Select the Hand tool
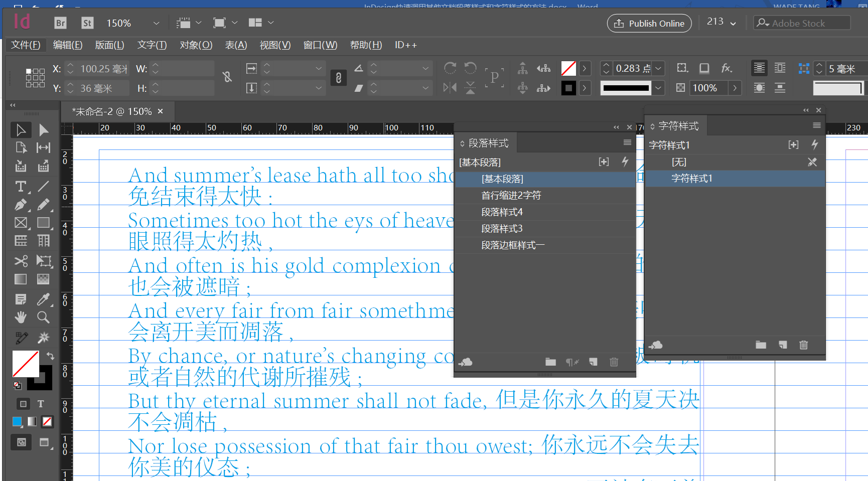Screen dimensions: 868x481 pos(21,317)
